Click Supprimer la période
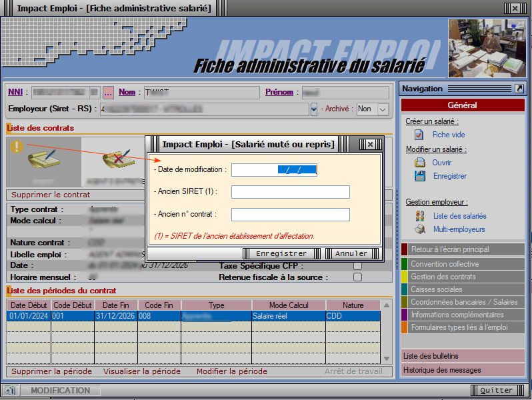The image size is (532, 400). click(x=51, y=371)
